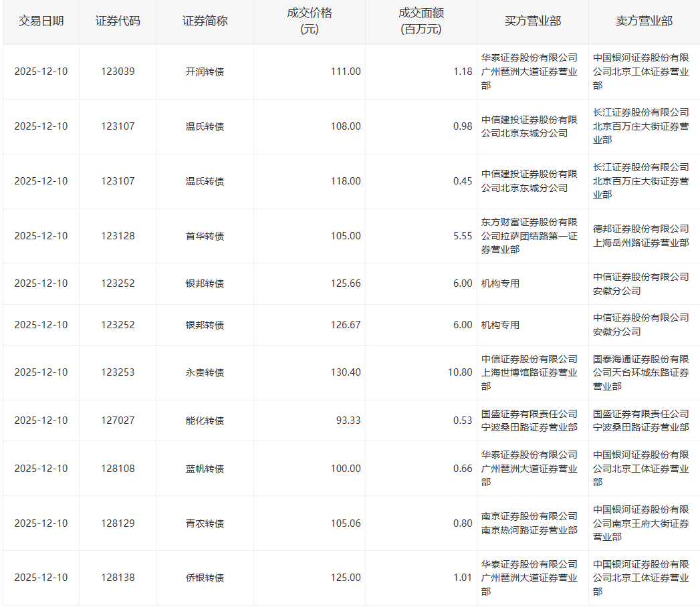Click the 温氏转债 row priced 118.00
Screen dimensions: 700x607
click(205, 181)
